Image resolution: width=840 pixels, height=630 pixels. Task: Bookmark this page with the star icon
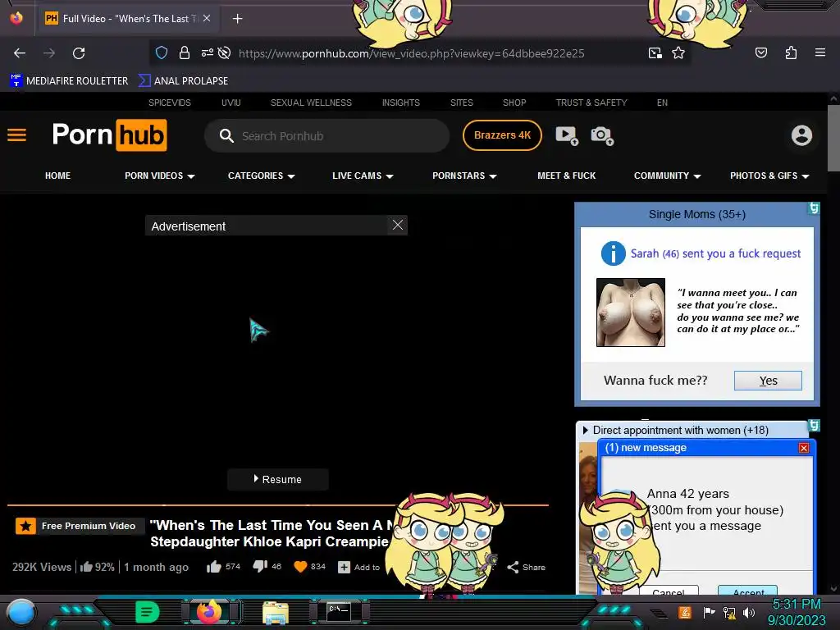678,52
